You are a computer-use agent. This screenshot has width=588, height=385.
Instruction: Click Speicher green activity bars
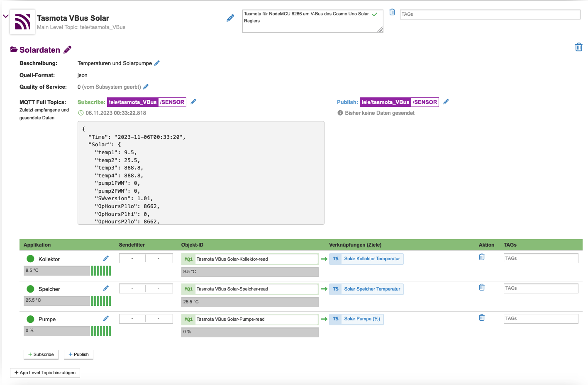pos(101,301)
